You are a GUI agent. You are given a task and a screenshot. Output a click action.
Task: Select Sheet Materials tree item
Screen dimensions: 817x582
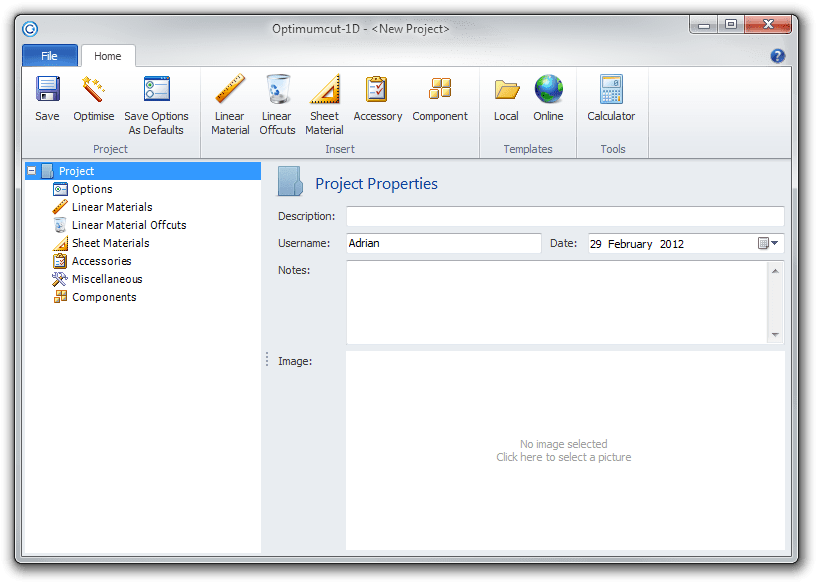pos(110,243)
